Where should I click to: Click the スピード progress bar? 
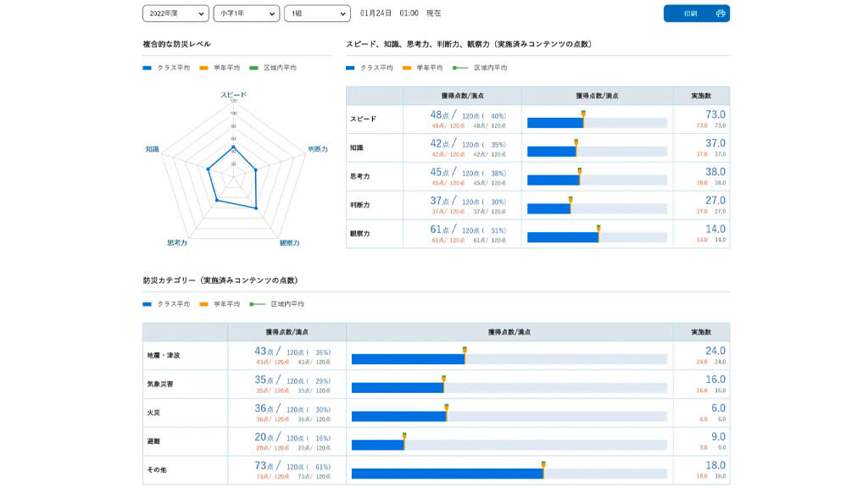click(597, 123)
